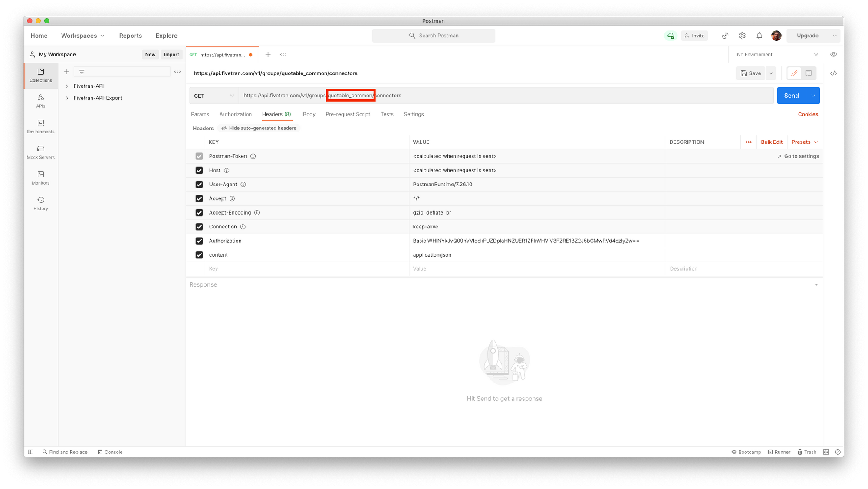Open notifications bell icon
The image size is (868, 489).
759,36
